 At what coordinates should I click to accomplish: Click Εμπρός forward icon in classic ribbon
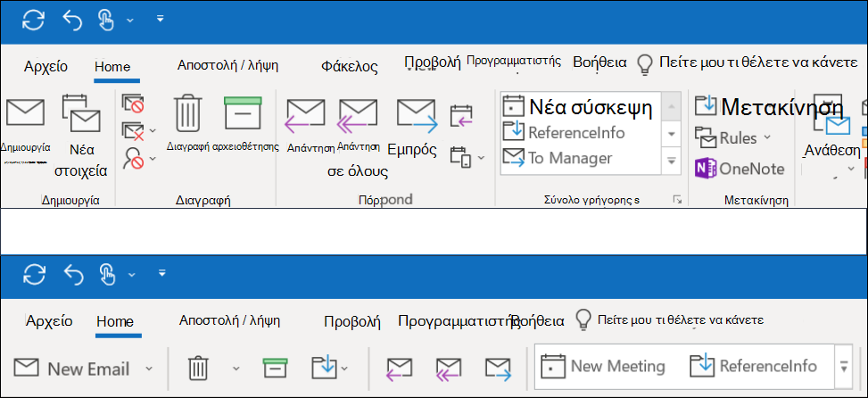pos(417,115)
